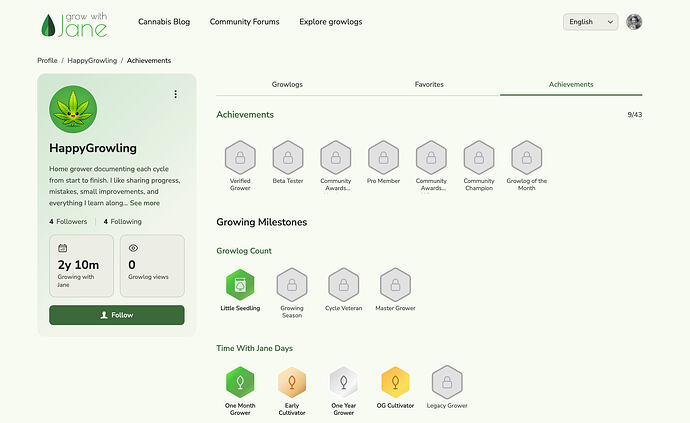Open the three-dot profile options menu
The height and width of the screenshot is (423, 690).
[176, 94]
